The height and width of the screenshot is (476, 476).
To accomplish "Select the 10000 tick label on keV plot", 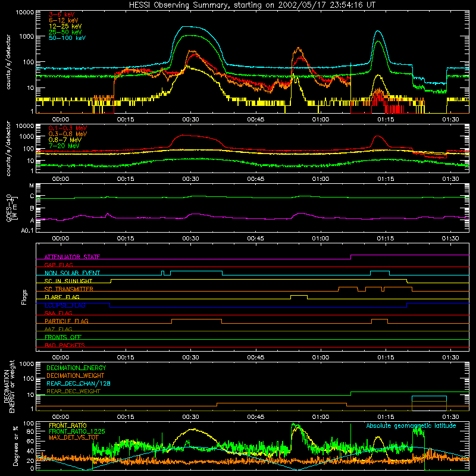I will 24,12.
